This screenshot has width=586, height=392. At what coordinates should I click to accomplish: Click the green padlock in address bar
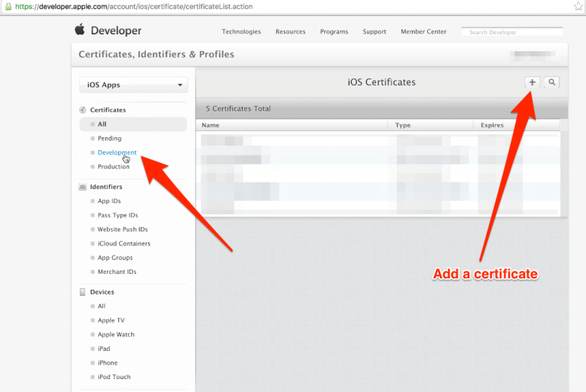coord(8,6)
